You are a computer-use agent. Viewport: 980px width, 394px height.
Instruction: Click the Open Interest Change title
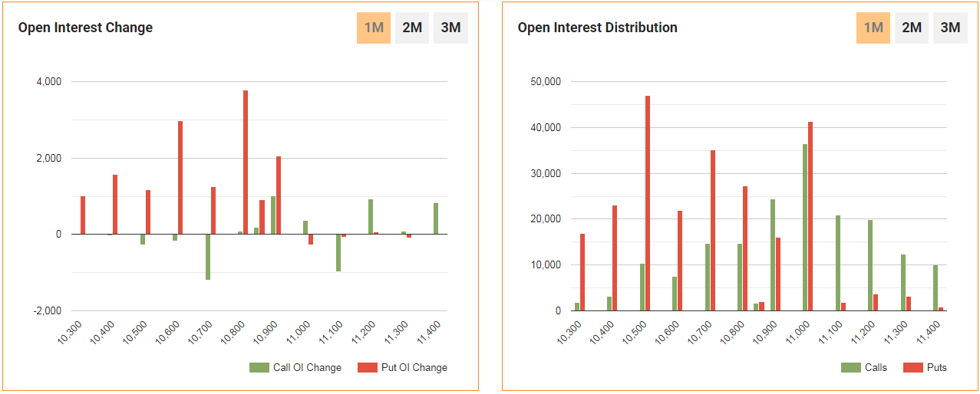[85, 28]
